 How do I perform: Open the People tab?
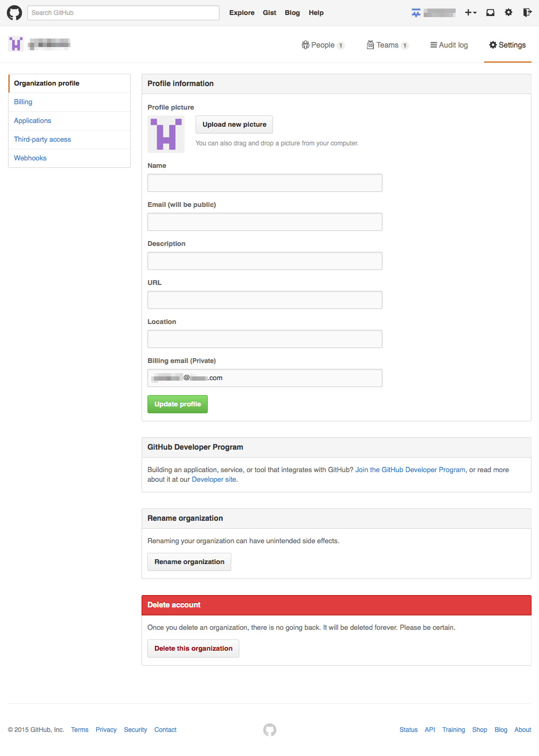323,45
